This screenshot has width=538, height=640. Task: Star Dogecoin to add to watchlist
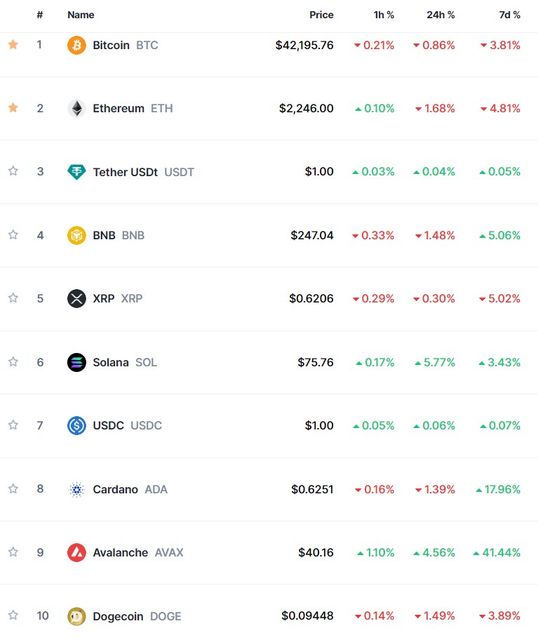[13, 615]
